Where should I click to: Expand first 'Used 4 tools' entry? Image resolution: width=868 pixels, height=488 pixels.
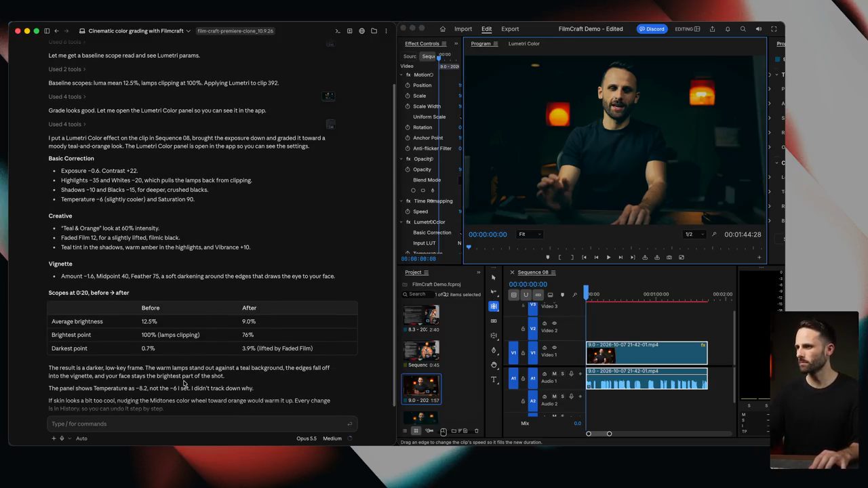tap(67, 97)
